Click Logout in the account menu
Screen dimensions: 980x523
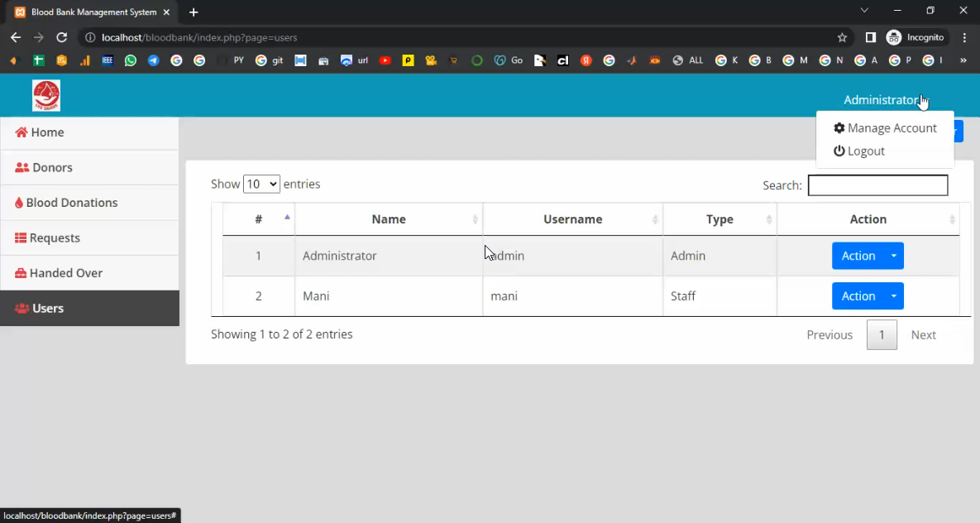[x=859, y=151]
